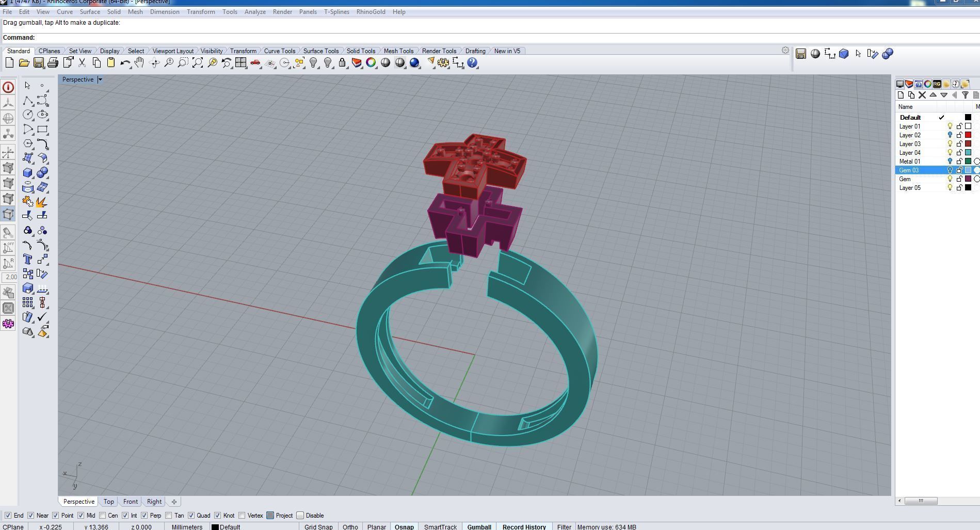Image resolution: width=980 pixels, height=530 pixels.
Task: Toggle visibility bulb of Layer 02
Action: coord(950,135)
